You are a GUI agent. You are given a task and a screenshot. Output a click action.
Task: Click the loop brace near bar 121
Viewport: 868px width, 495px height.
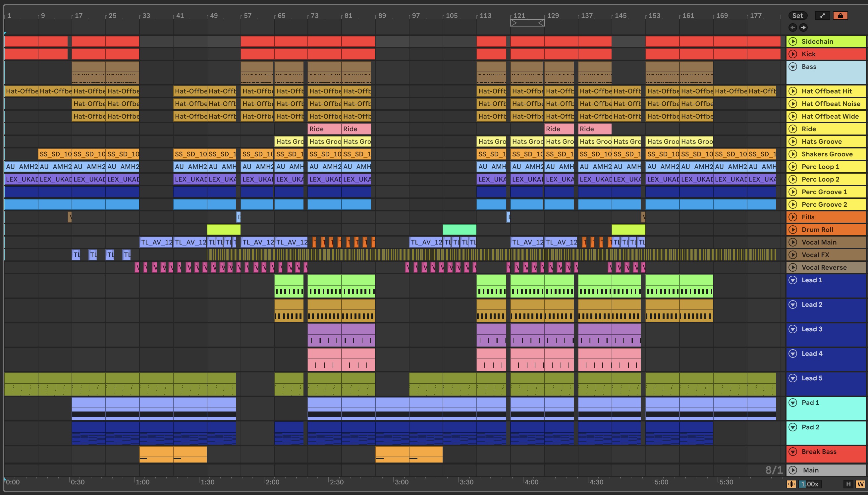527,23
